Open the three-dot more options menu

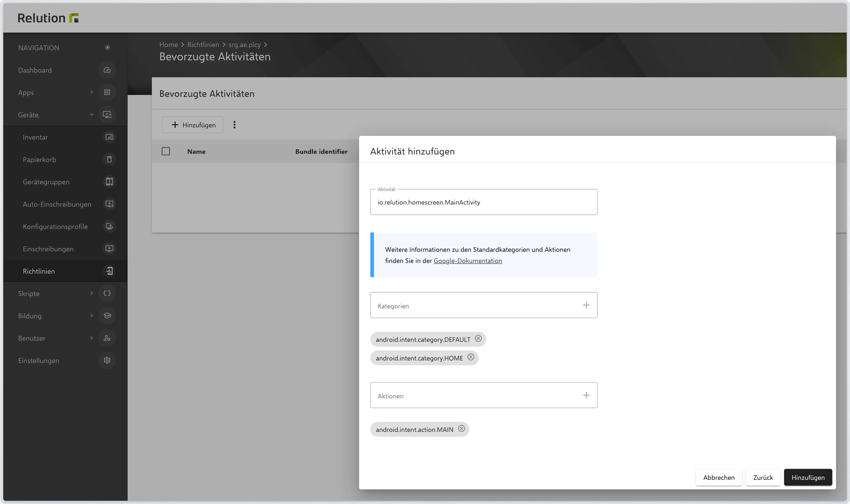pyautogui.click(x=234, y=125)
